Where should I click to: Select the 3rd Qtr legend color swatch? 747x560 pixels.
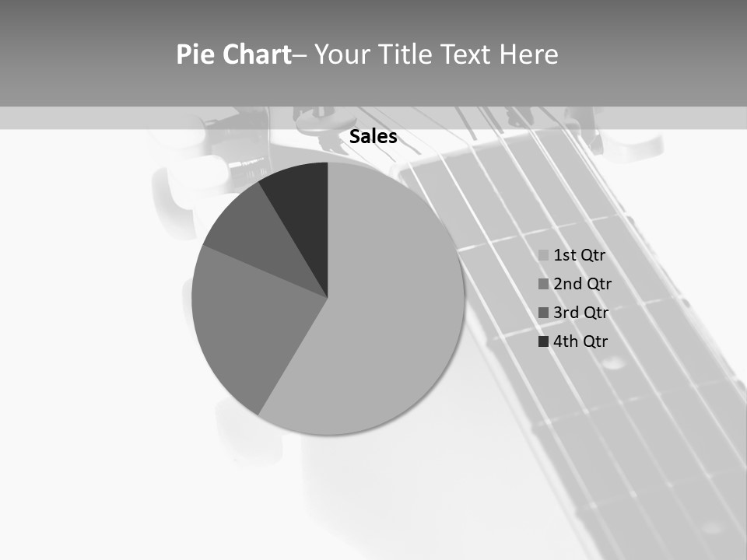544,313
